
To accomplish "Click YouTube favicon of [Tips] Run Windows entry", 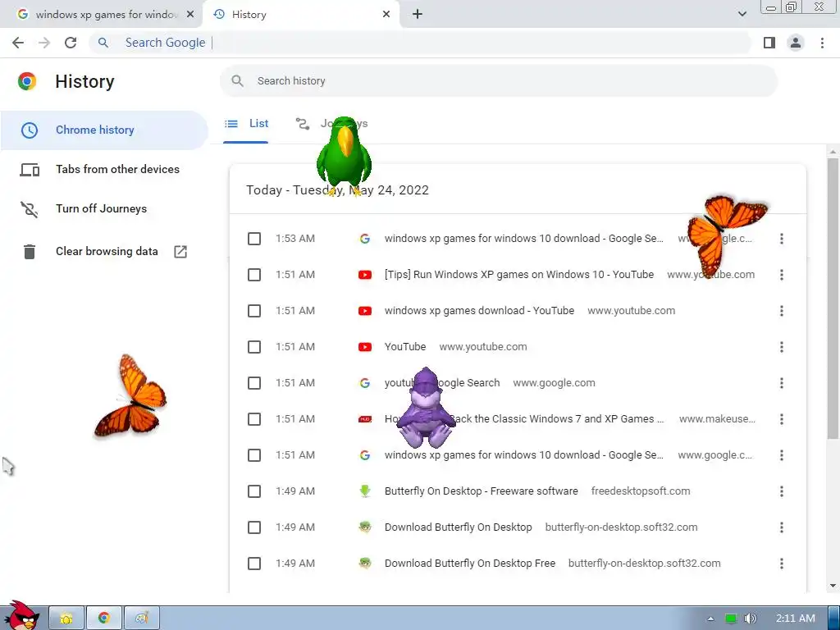I will (x=365, y=275).
